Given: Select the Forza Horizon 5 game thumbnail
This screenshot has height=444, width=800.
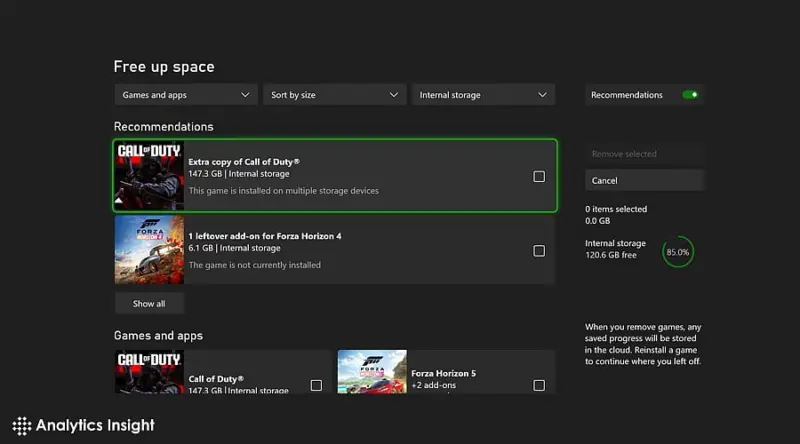Looking at the screenshot, I should pyautogui.click(x=372, y=372).
